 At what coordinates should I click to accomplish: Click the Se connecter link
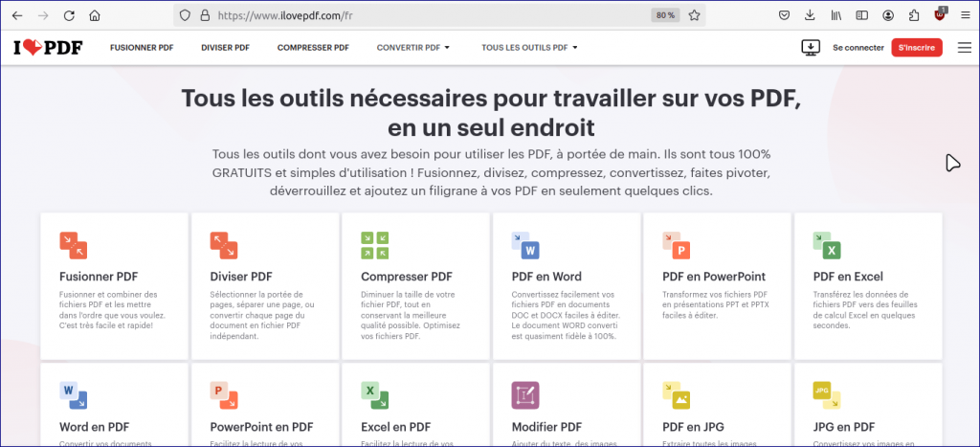tap(858, 47)
